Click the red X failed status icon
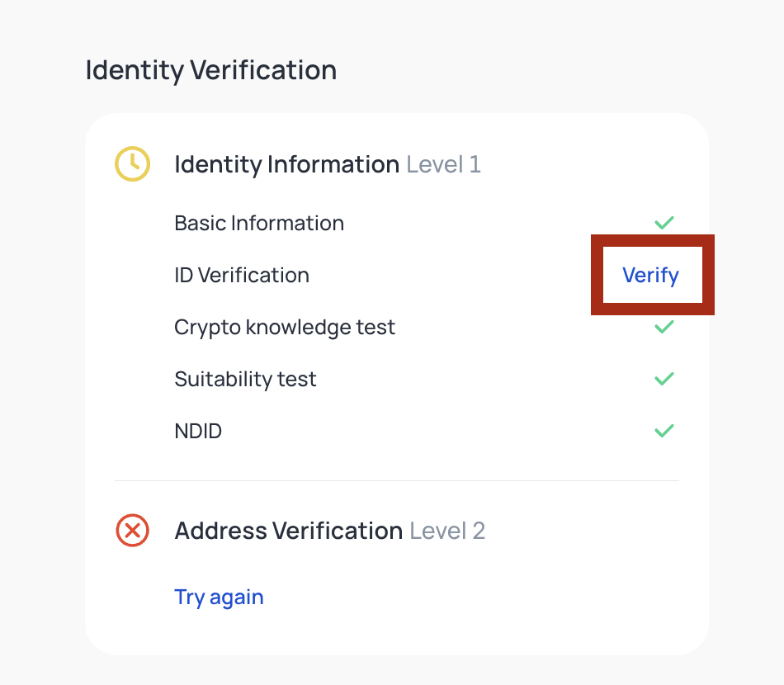This screenshot has height=685, width=784. 132,530
